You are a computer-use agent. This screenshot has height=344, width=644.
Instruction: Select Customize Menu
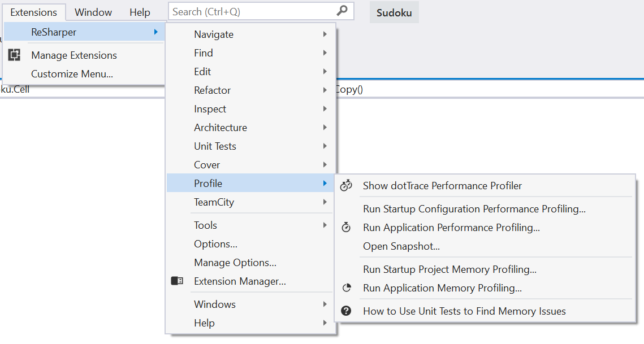(x=72, y=73)
